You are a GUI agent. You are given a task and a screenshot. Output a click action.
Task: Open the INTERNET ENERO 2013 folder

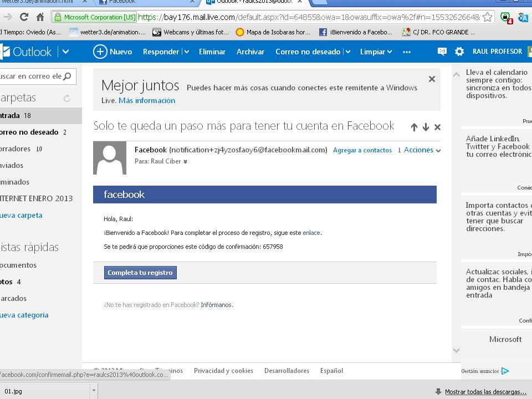point(40,198)
